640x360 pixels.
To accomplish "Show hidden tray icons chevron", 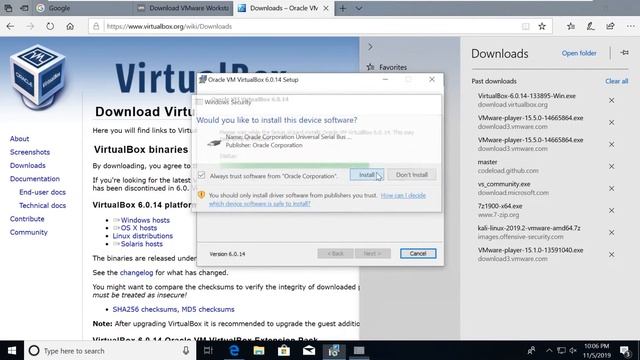I will click(549, 351).
